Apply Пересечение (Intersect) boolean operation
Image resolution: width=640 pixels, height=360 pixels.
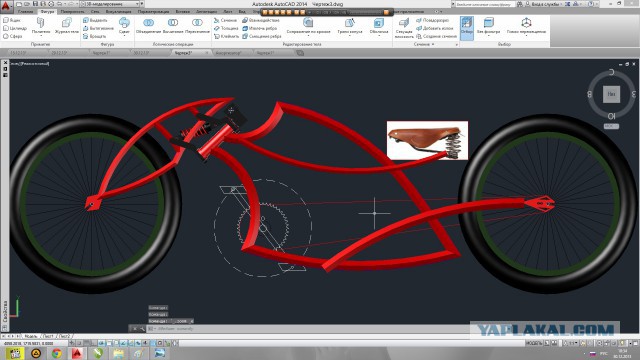pyautogui.click(x=197, y=26)
